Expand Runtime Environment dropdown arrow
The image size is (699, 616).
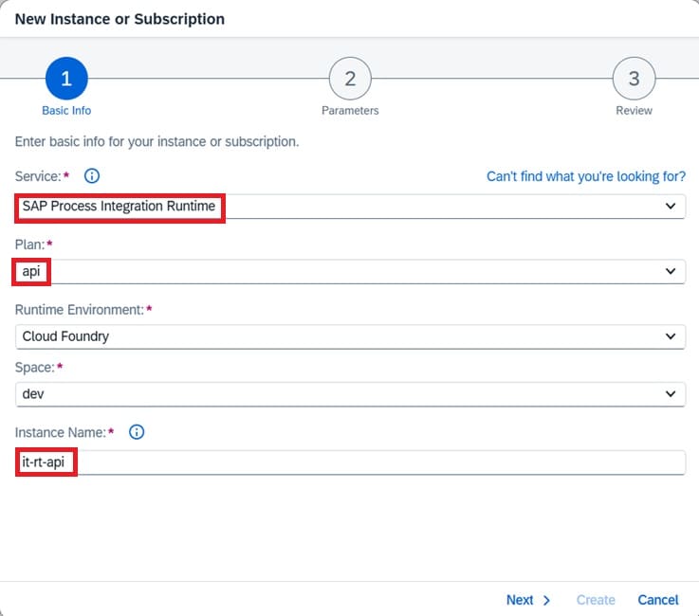(x=671, y=336)
